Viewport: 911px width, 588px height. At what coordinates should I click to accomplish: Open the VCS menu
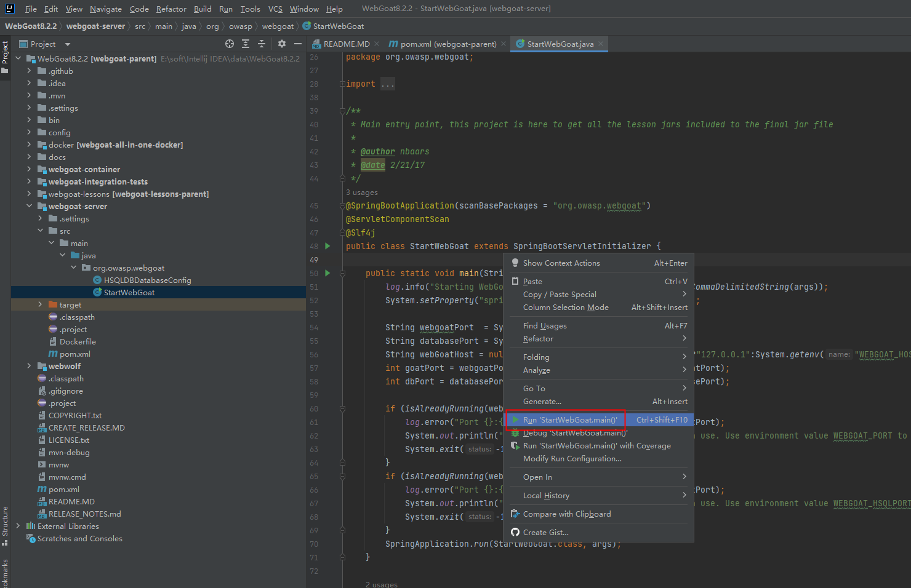coord(275,9)
